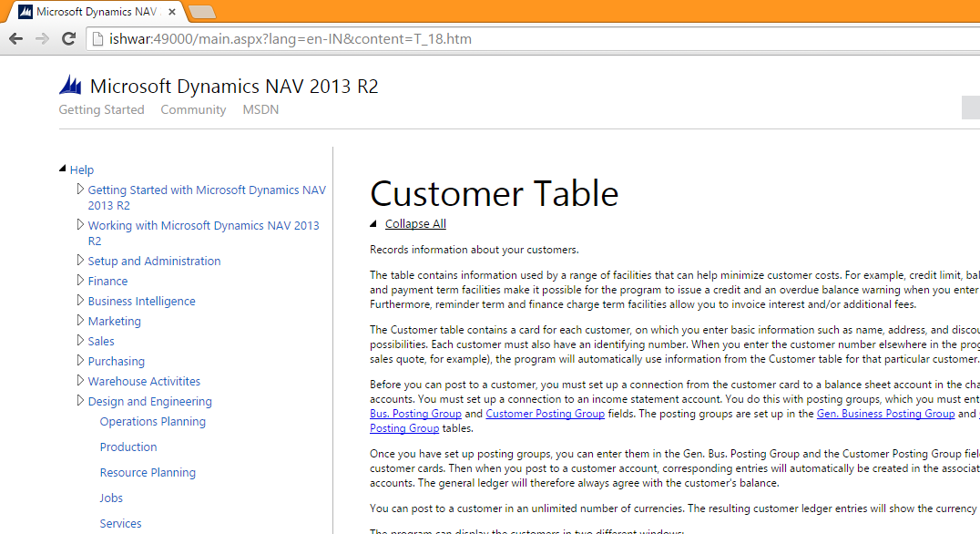
Task: Open the Operations Planning topic
Action: pyautogui.click(x=152, y=421)
